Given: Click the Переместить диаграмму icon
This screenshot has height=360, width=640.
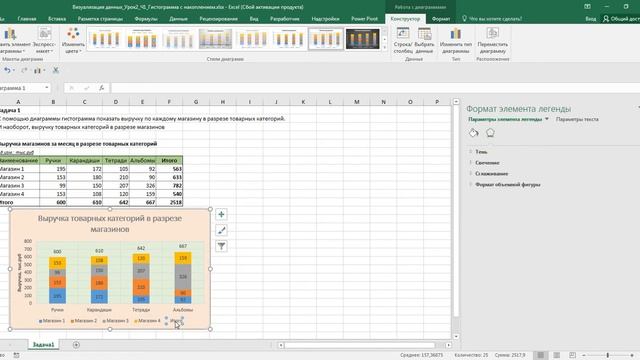Looking at the screenshot, I should point(493,34).
